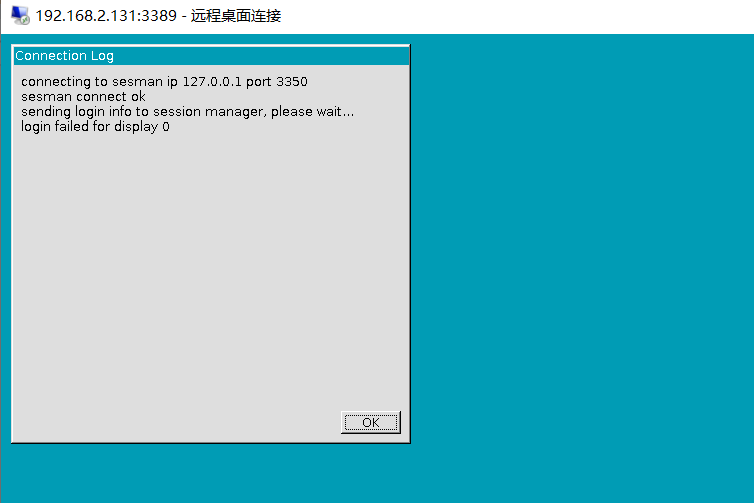Screen dimensions: 754x503
Task: Click the 'connecting to sesman ip' line
Action: click(164, 81)
